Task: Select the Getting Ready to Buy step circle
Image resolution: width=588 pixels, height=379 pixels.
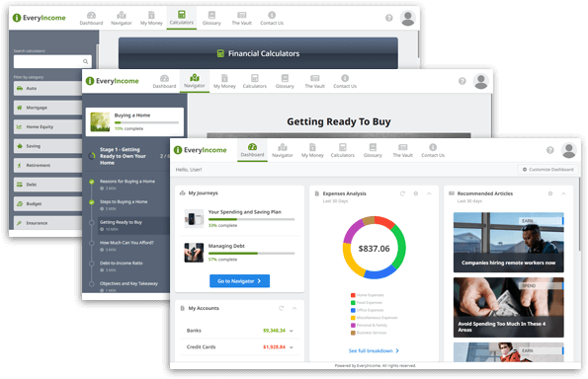Action: click(x=92, y=222)
